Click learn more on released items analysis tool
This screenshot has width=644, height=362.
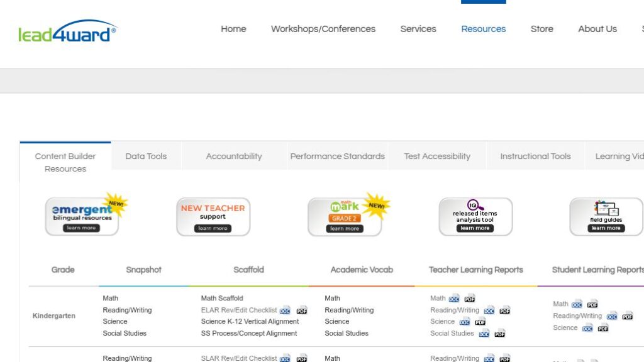[475, 228]
